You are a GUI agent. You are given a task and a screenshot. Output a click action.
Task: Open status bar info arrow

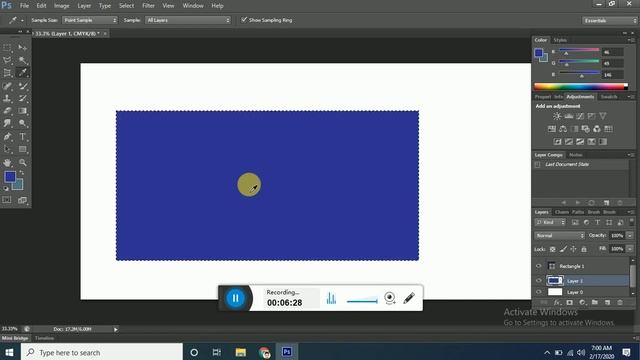click(x=116, y=329)
